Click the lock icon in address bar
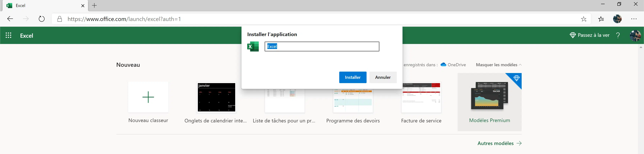Viewport: 644px width, 154px height. (x=59, y=19)
